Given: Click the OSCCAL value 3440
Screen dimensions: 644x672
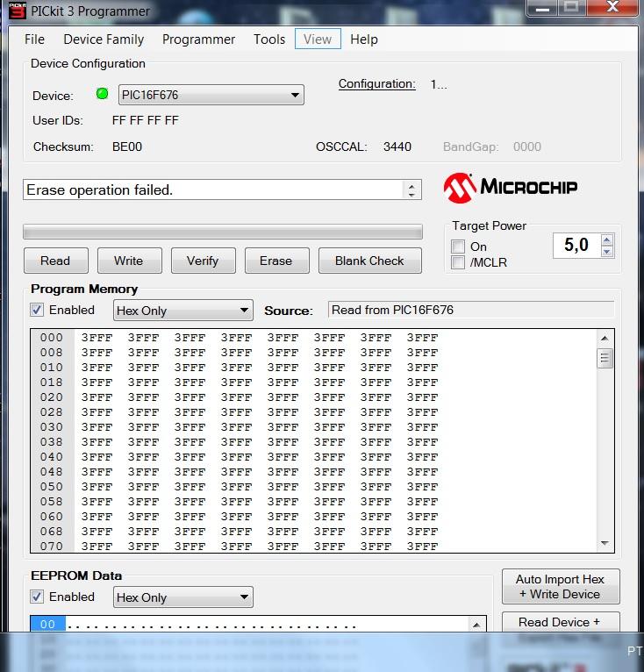Looking at the screenshot, I should [x=397, y=147].
